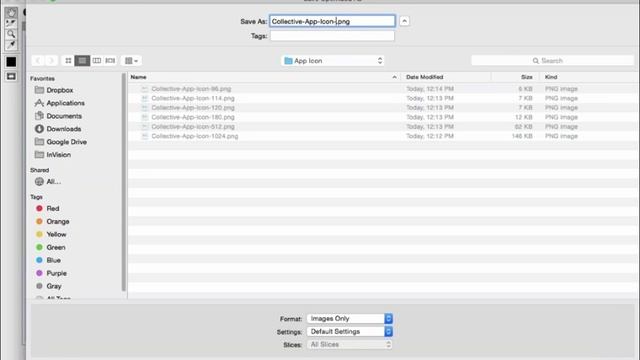Viewport: 640px width, 360px height.
Task: Open the App Icon folder path popup
Action: 333,61
